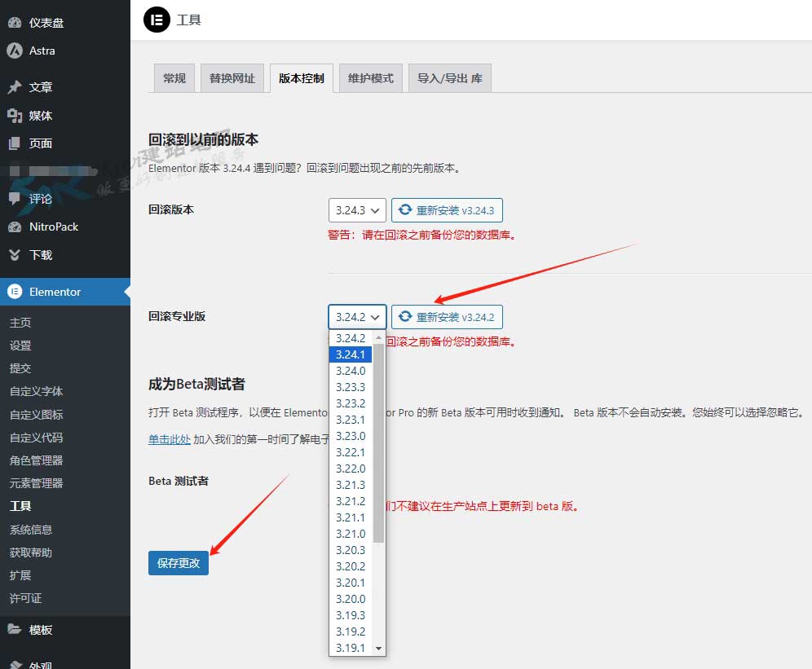The width and height of the screenshot is (812, 669).
Task: Select version 3.20.2 option
Action: coord(351,566)
